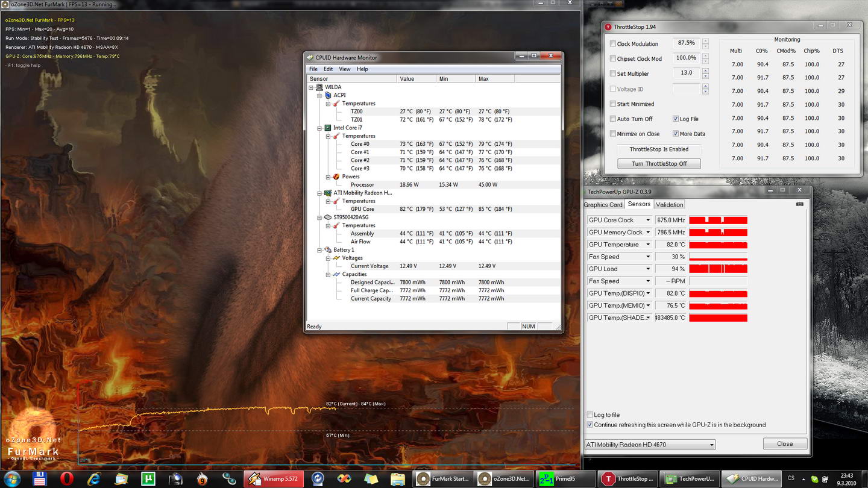Enable the Auto Turn Off checkbox
Screen dimensions: 868x488
(613, 119)
